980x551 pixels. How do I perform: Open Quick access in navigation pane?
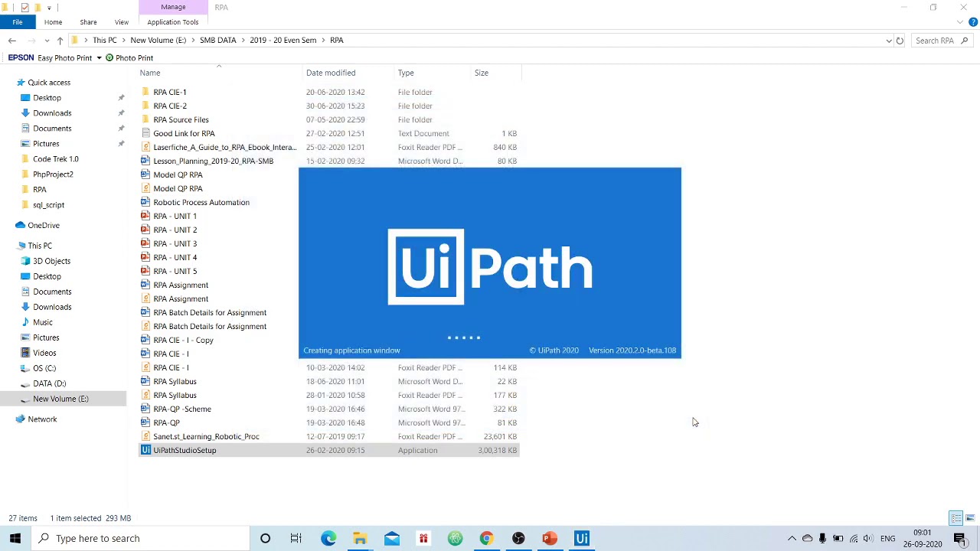pyautogui.click(x=49, y=82)
